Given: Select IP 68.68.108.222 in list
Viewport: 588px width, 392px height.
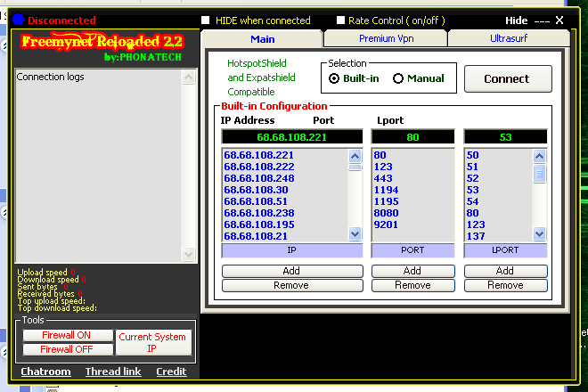Looking at the screenshot, I should pyautogui.click(x=258, y=167).
